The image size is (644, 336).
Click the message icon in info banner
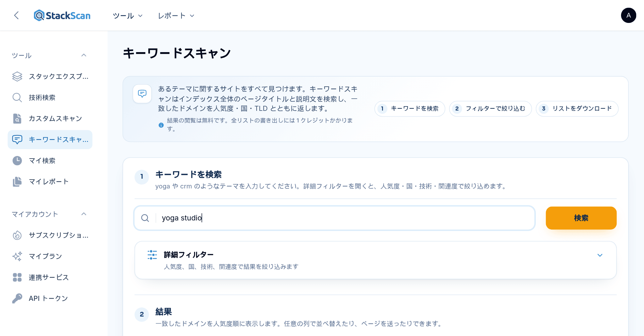(x=142, y=94)
